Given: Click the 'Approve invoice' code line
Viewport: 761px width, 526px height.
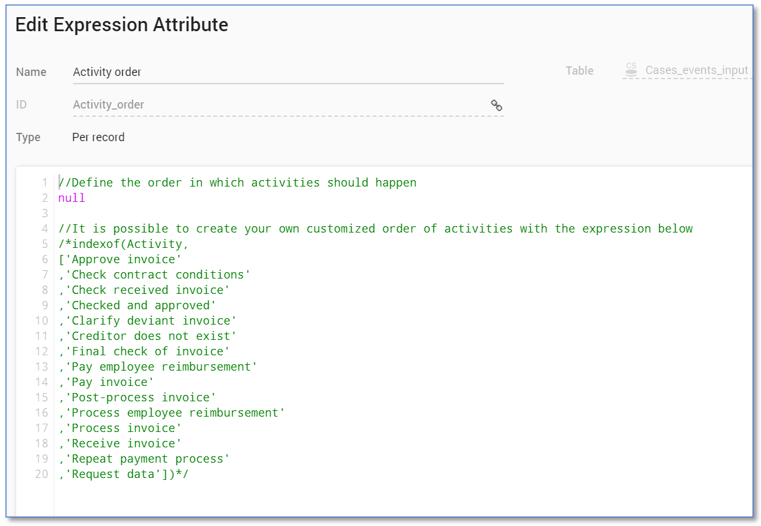Looking at the screenshot, I should (x=121, y=260).
